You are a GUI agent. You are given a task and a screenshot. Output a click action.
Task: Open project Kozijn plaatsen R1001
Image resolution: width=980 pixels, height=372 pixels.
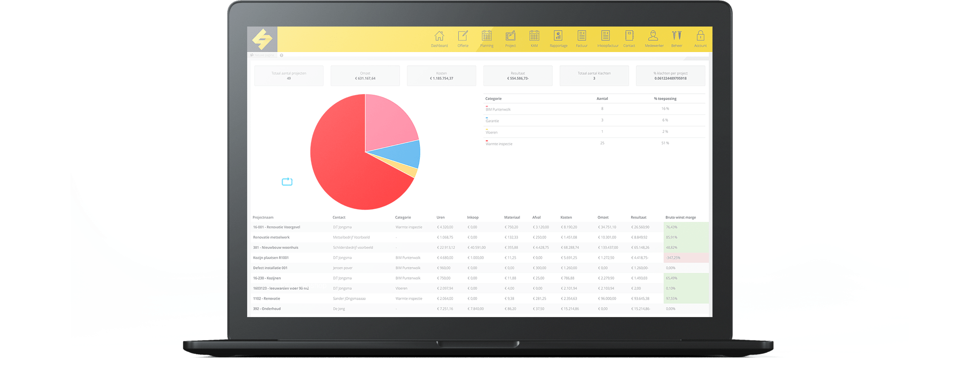[x=271, y=258]
